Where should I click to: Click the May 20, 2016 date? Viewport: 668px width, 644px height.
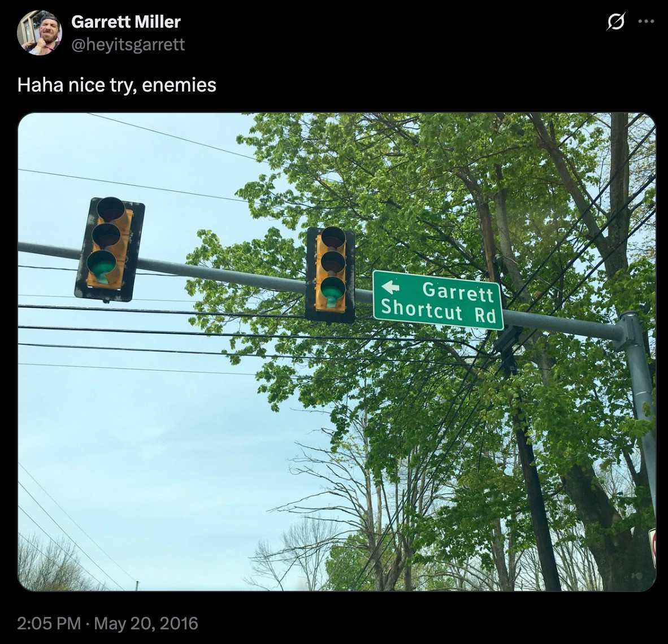146,623
